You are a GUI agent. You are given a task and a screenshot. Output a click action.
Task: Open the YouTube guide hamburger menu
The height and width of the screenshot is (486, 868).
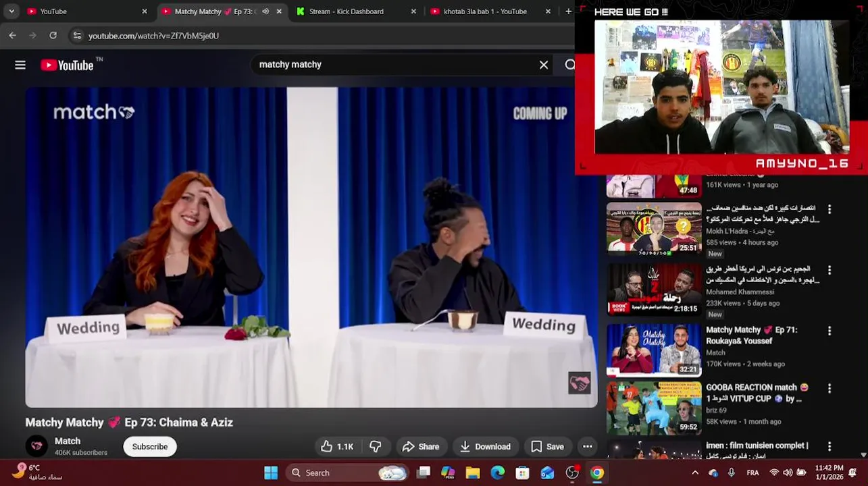20,65
